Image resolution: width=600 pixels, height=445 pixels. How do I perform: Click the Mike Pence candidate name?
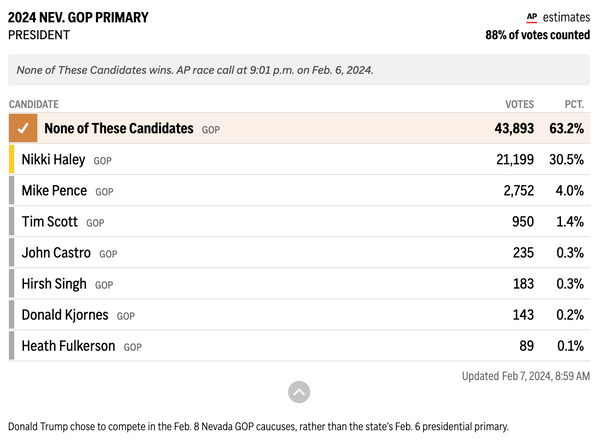point(54,191)
